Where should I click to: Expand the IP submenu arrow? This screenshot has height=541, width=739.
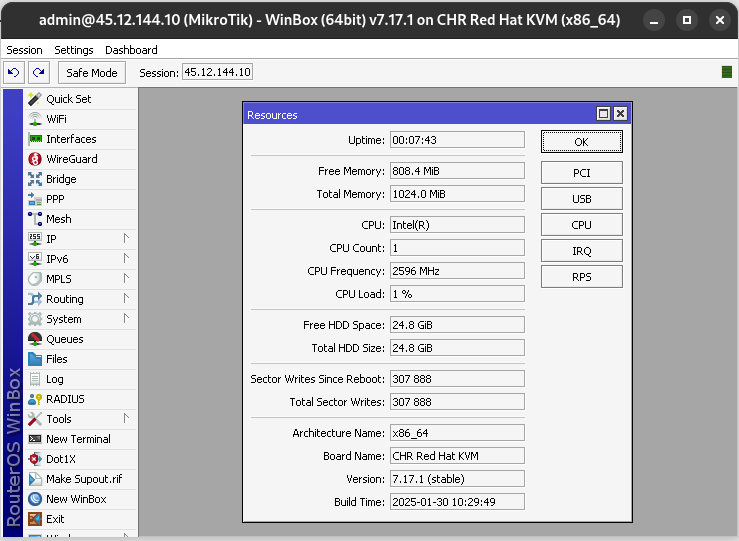126,238
